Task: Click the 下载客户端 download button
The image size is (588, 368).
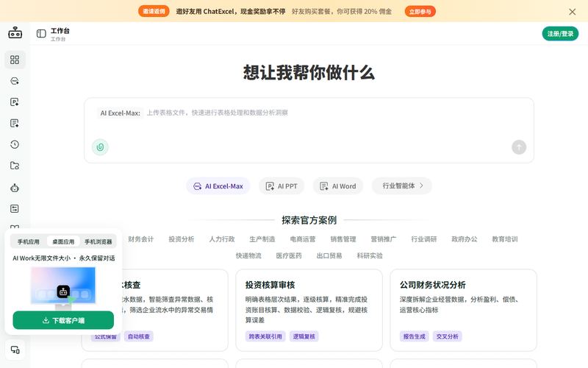Action: pyautogui.click(x=63, y=320)
